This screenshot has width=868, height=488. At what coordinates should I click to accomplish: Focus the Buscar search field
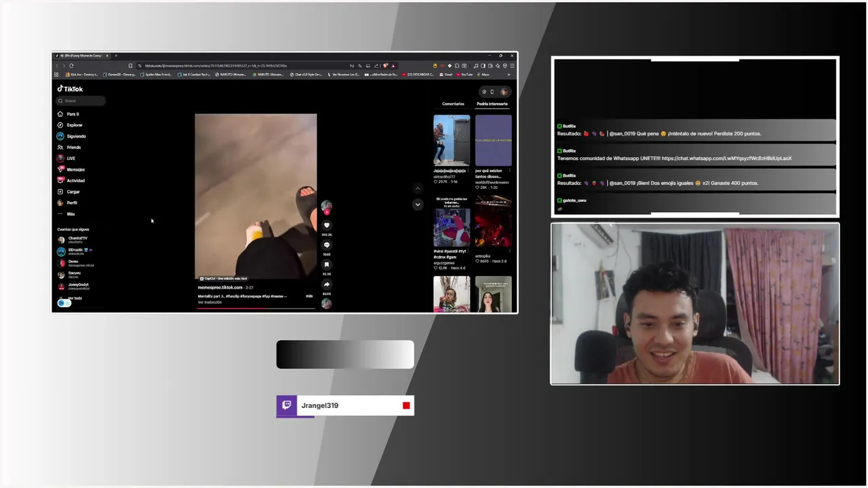point(81,100)
